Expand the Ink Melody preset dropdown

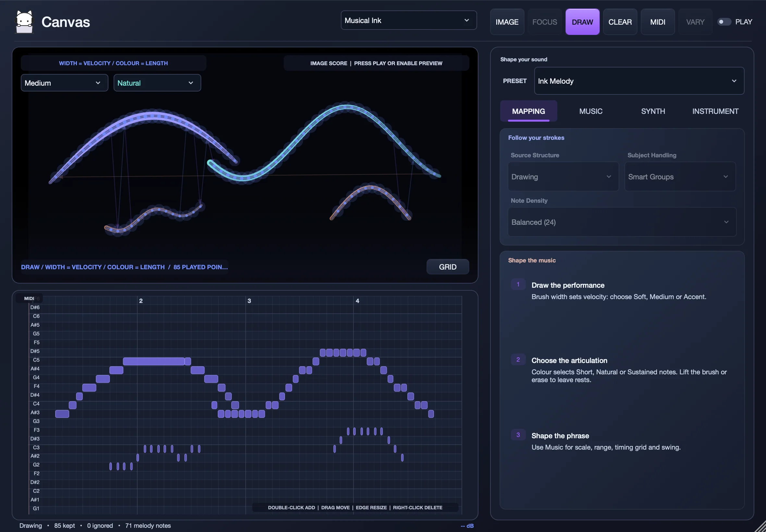click(x=639, y=81)
